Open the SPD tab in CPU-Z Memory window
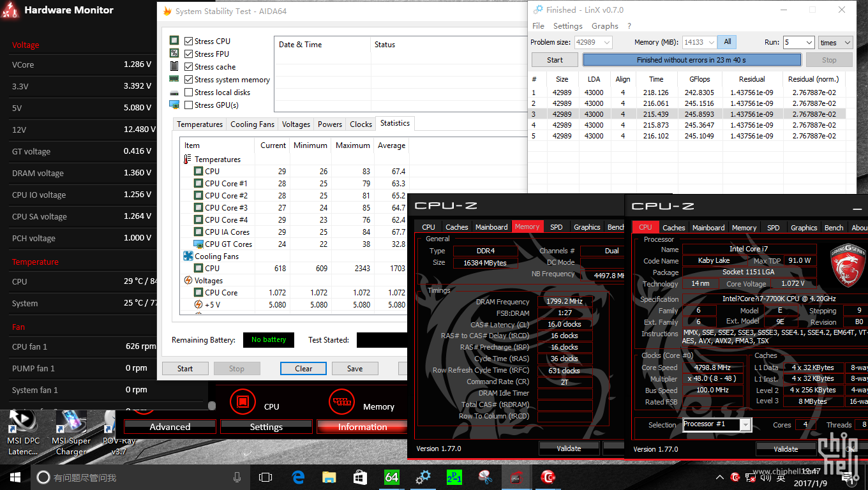Screen dimensions: 868x490 point(556,226)
